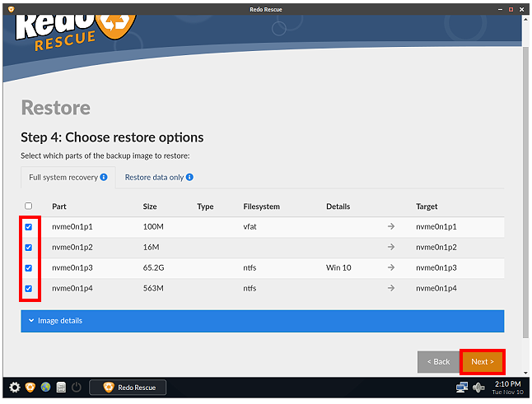Viewport: 532px width, 404px height.
Task: Maximize the Redo Rescue window
Action: pos(511,10)
